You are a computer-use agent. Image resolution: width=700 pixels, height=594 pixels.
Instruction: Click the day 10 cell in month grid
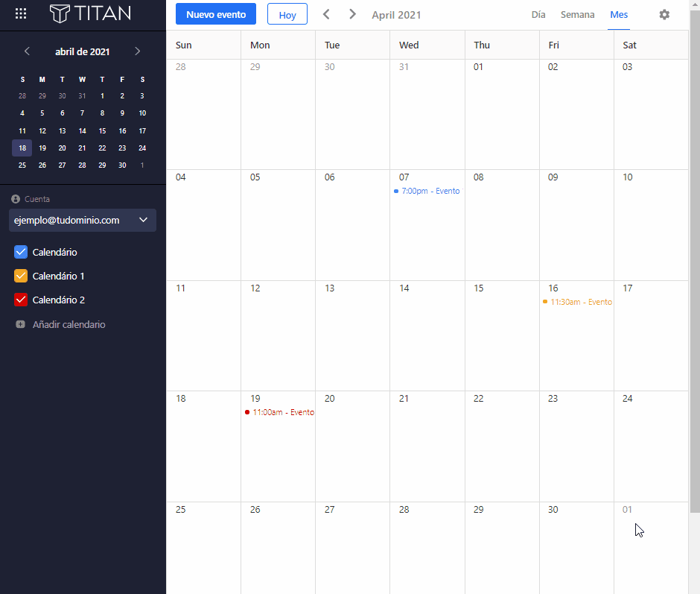pyautogui.click(x=651, y=225)
